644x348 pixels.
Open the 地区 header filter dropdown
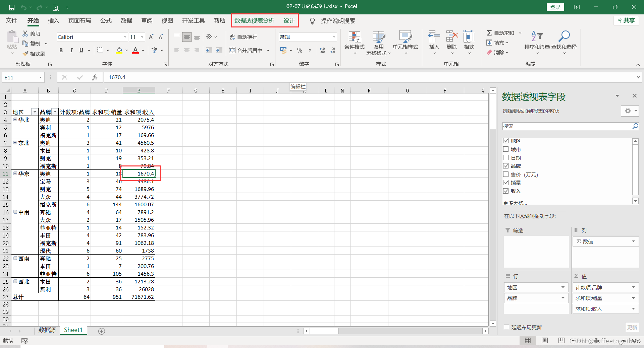34,112
